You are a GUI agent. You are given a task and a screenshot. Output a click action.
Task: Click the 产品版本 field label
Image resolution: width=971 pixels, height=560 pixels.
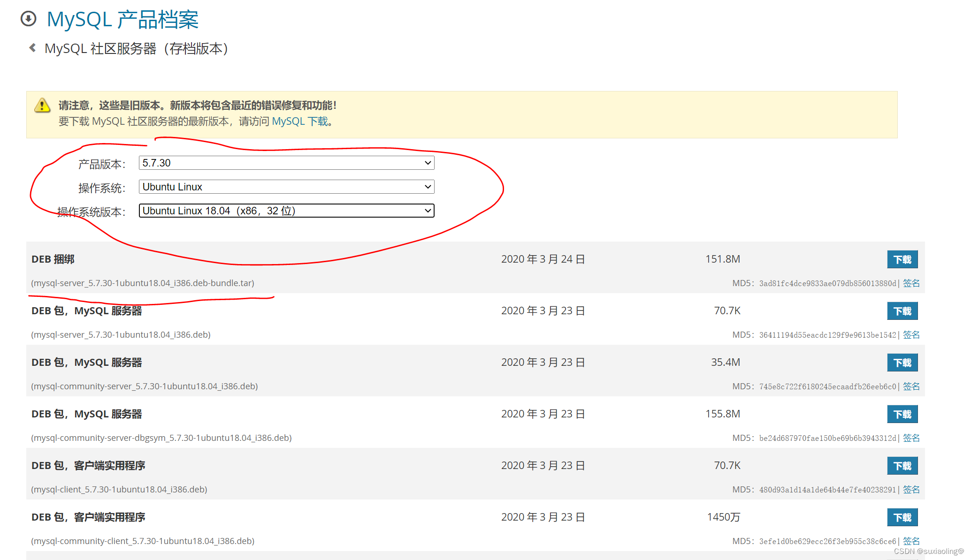click(102, 164)
